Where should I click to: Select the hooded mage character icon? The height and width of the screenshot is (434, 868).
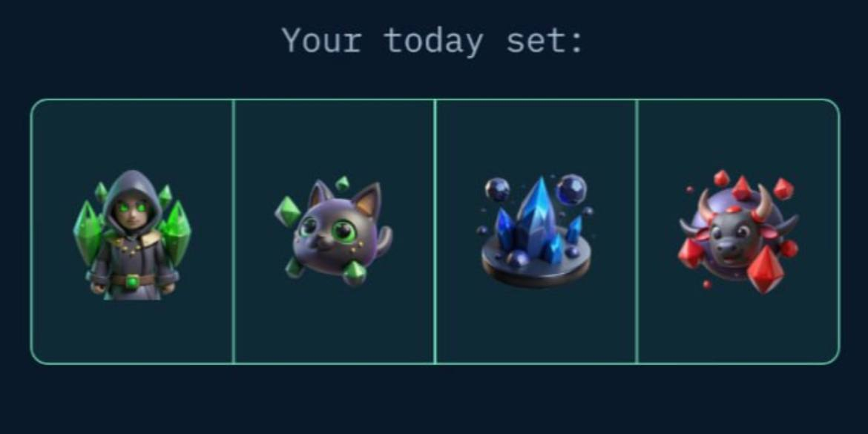click(132, 234)
